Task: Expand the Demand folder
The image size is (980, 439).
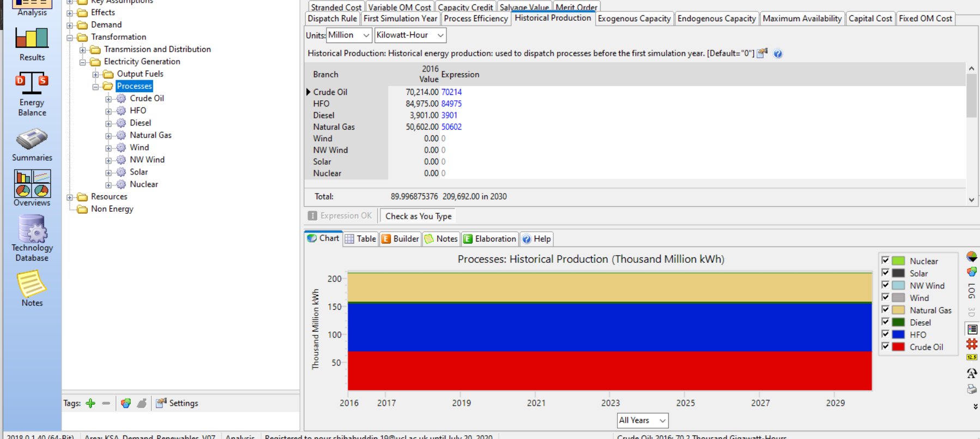Action: tap(70, 25)
